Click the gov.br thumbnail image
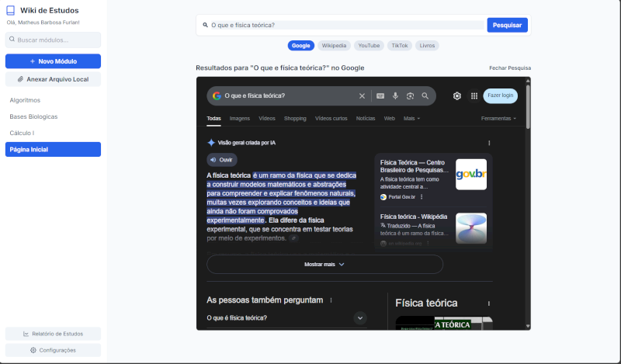This screenshot has height=364, width=621. coord(471,175)
